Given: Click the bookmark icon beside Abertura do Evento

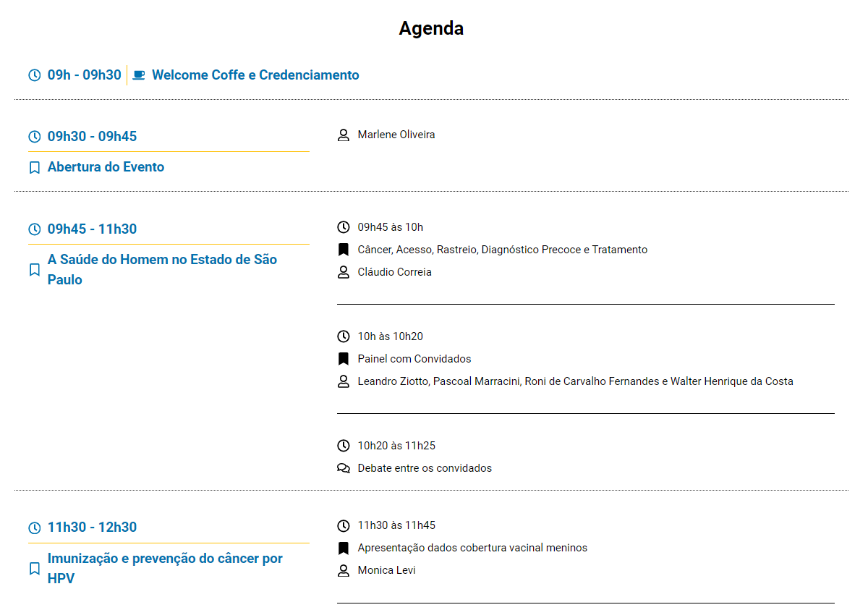Looking at the screenshot, I should tap(34, 167).
